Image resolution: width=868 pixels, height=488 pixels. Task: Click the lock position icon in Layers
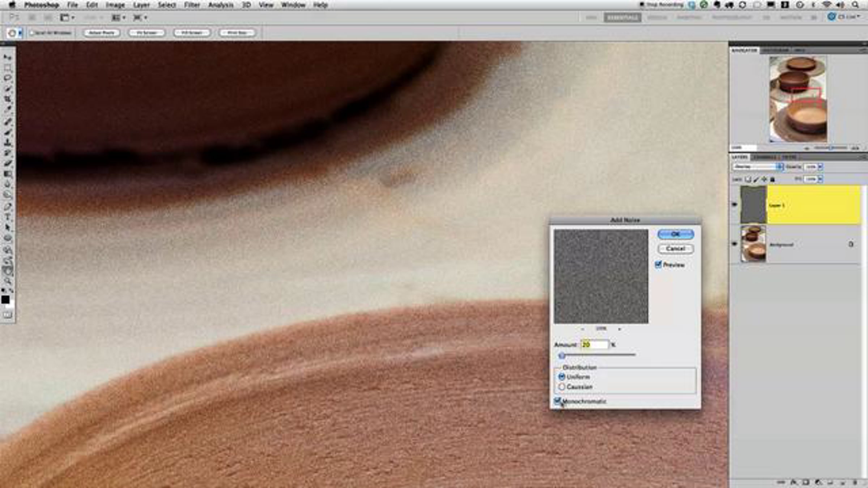pos(764,179)
